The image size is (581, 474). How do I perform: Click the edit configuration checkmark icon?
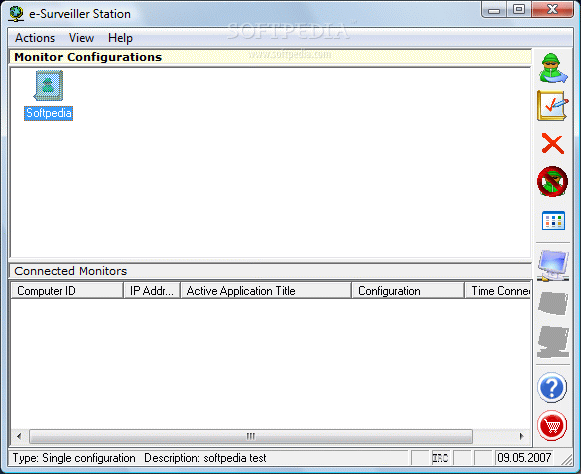click(552, 106)
